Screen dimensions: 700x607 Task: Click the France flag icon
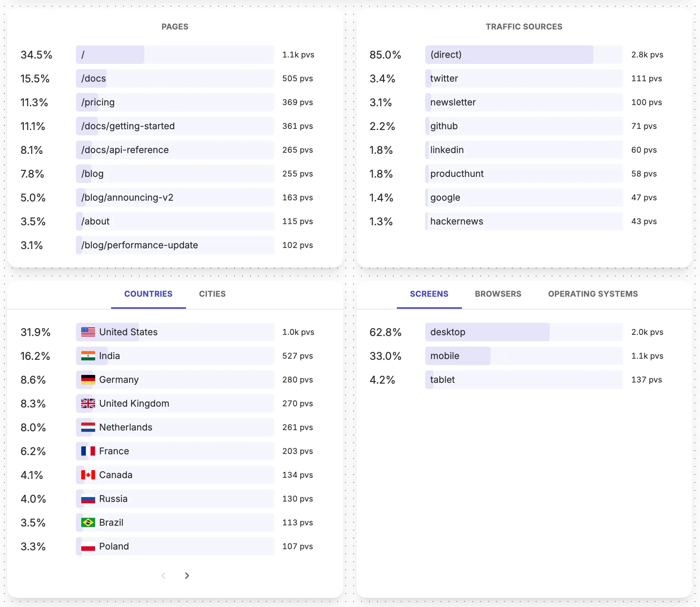coord(88,451)
